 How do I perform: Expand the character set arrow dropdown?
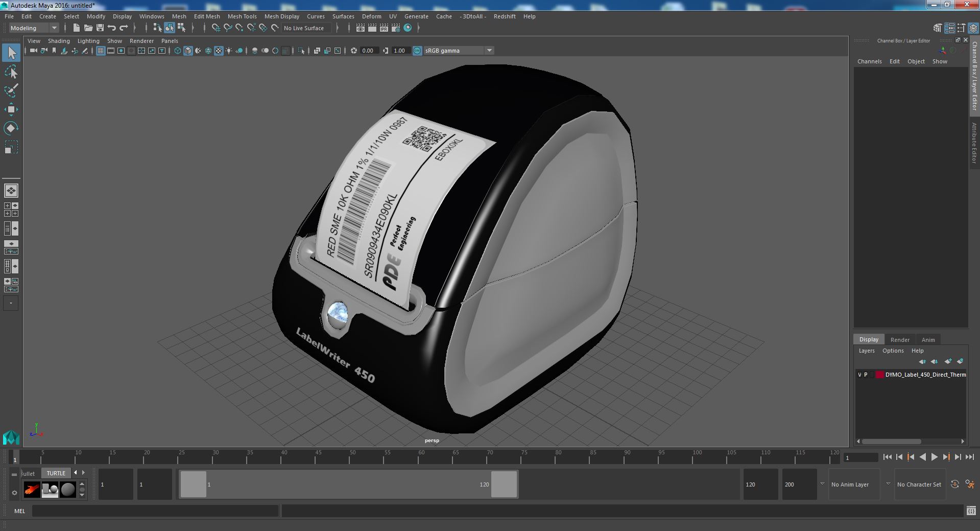[x=888, y=484]
